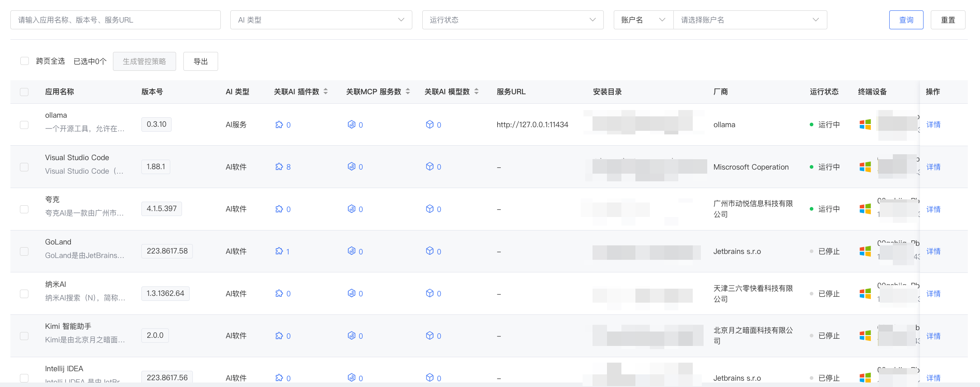
Task: Select the ollama row checkbox
Action: [x=24, y=125]
